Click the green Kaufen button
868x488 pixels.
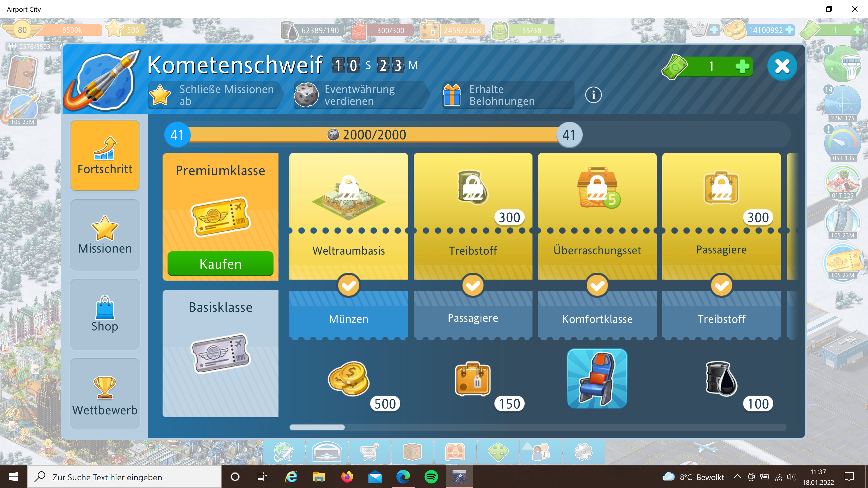[x=220, y=264]
